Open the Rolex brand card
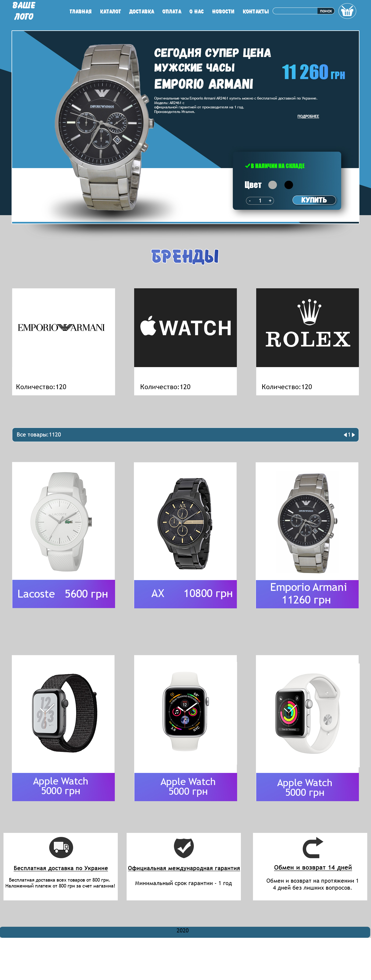The image size is (371, 980). coord(307,342)
